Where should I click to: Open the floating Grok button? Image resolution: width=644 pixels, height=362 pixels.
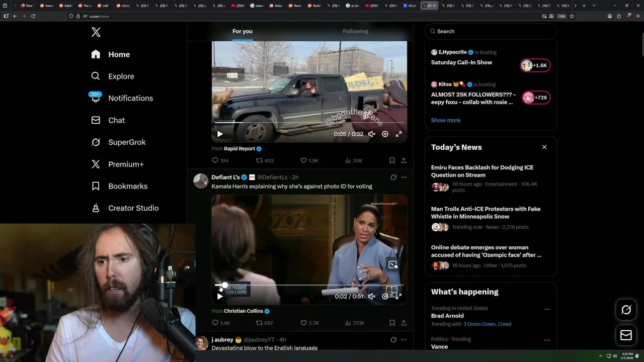point(626,310)
